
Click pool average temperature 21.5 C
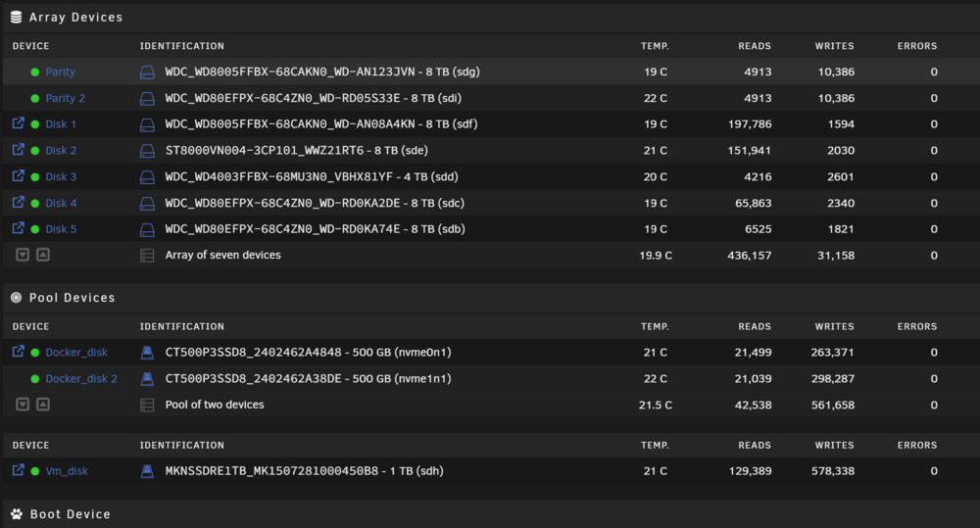tap(656, 405)
